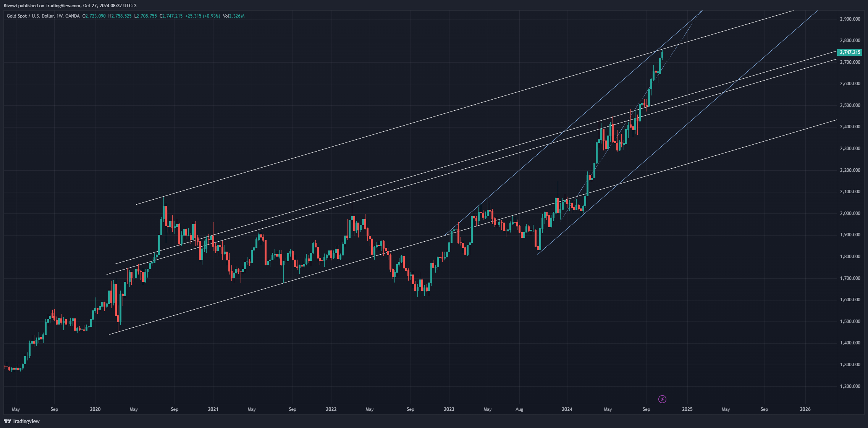Screen dimensions: 868x428
Task: Click the purple lightning bolt event icon
Action: coord(663,399)
